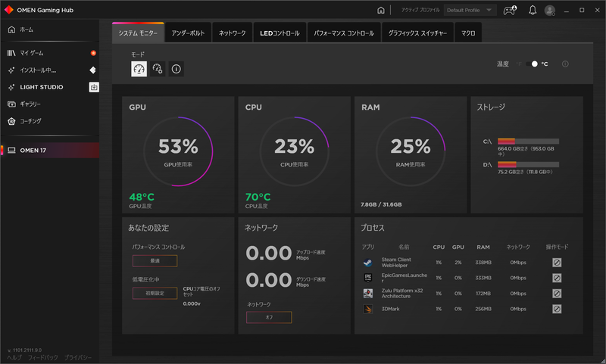Click the 7.8GB / 31.6GB RAM text
The height and width of the screenshot is (364, 606).
tap(381, 204)
